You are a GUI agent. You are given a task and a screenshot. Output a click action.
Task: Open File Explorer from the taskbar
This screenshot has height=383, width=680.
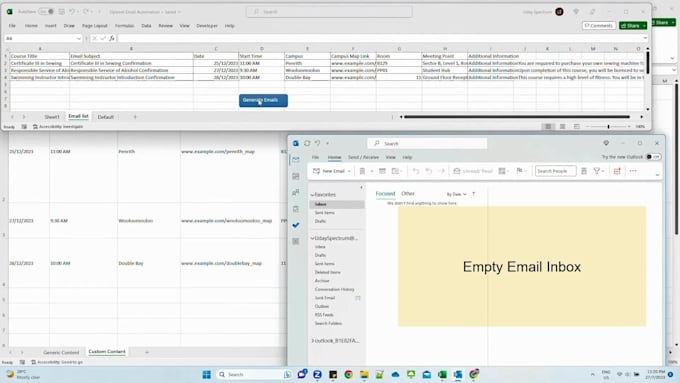click(364, 374)
